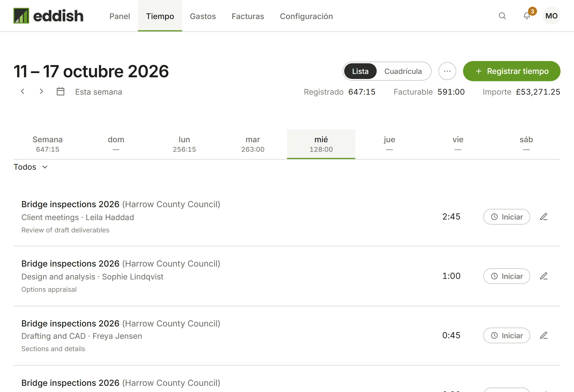Click the Options appraisal note
This screenshot has width=574, height=392.
49,289
